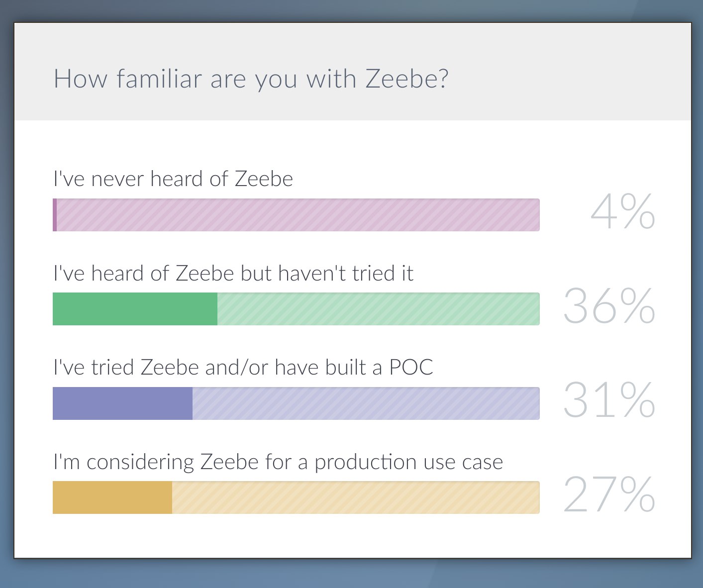Click the light yellow unfilled bar portion
703x588 pixels.
pyautogui.click(x=356, y=497)
